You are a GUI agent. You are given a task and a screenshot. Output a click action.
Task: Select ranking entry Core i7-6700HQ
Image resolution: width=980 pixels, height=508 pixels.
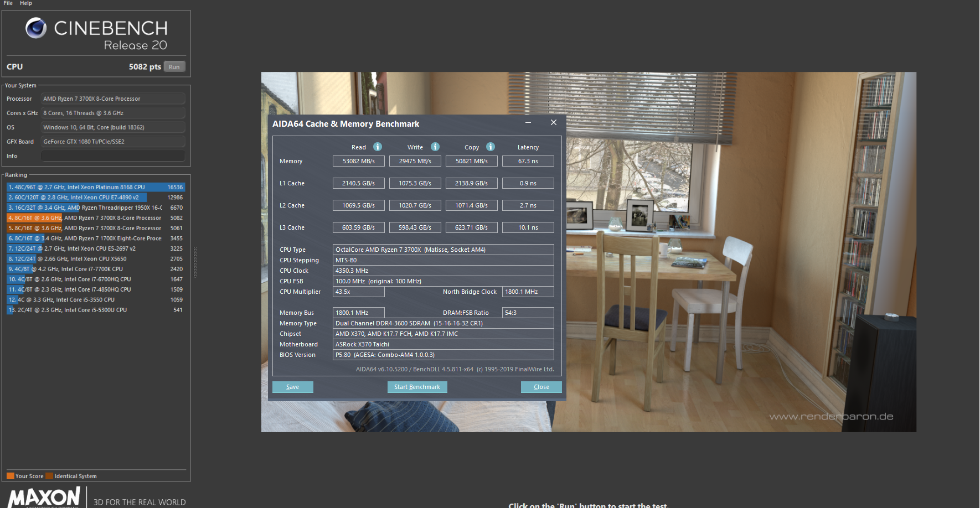coord(95,279)
